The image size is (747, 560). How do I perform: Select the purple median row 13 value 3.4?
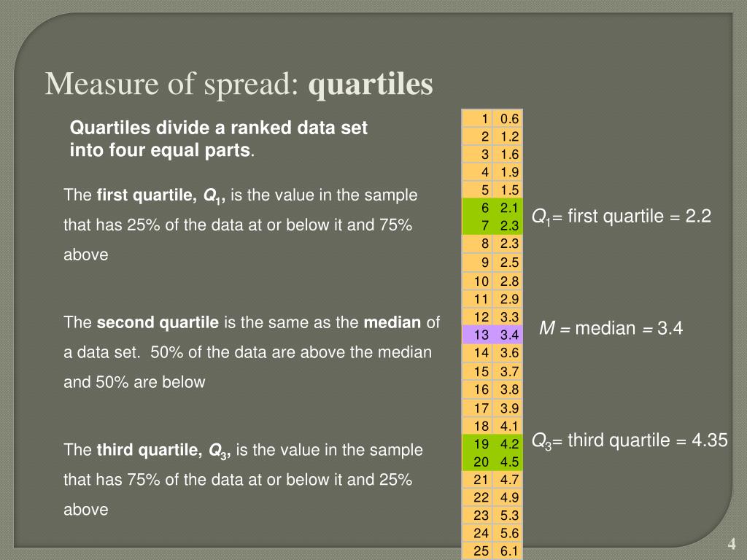point(492,335)
